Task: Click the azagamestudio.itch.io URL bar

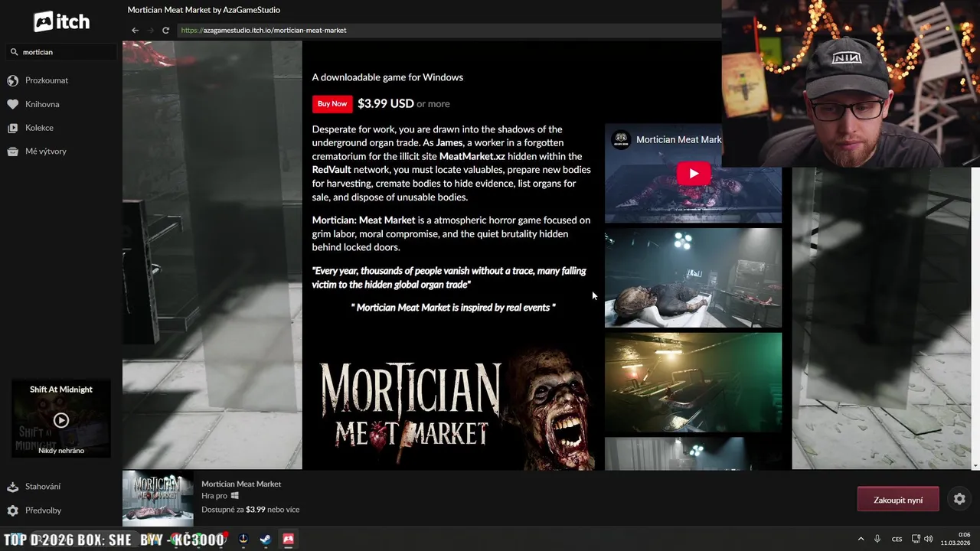Action: pos(449,31)
